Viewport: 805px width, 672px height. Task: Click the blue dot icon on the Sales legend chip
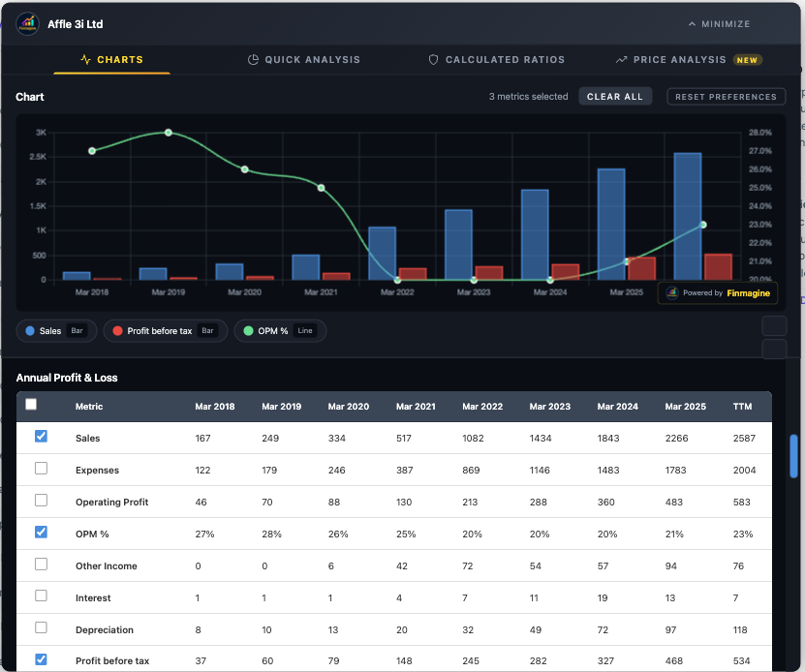29,330
